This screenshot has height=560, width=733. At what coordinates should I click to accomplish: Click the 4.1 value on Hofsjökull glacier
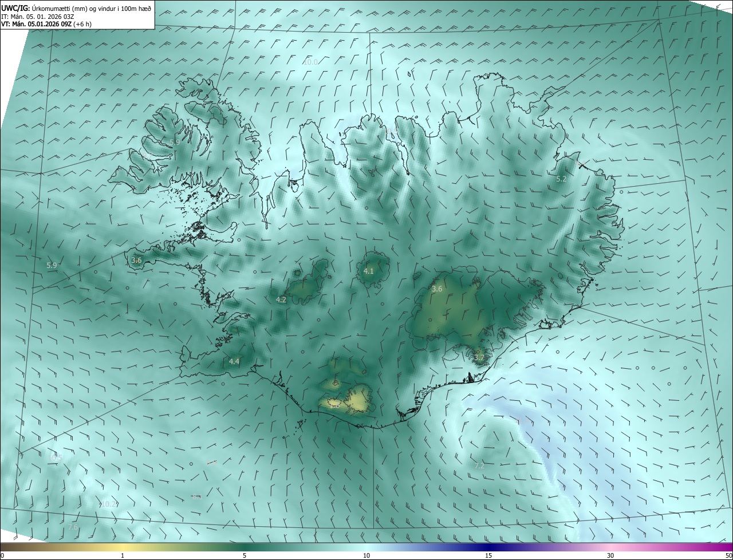pyautogui.click(x=369, y=271)
